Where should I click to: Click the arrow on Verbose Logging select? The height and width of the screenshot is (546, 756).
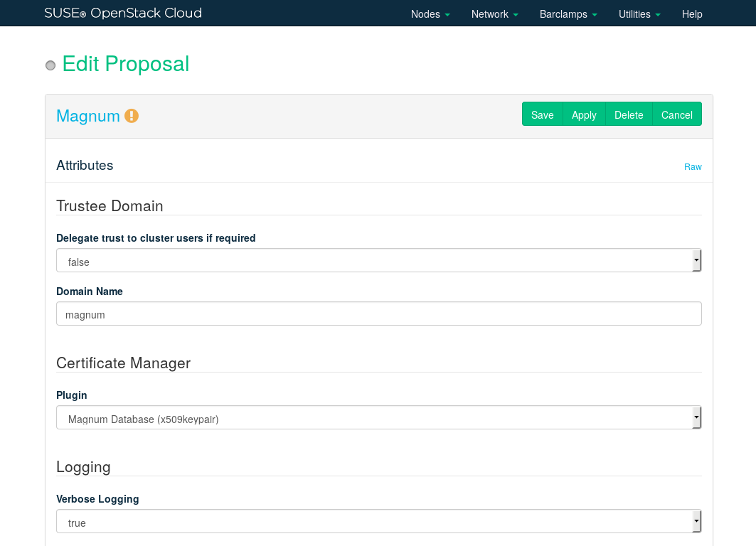click(x=696, y=522)
